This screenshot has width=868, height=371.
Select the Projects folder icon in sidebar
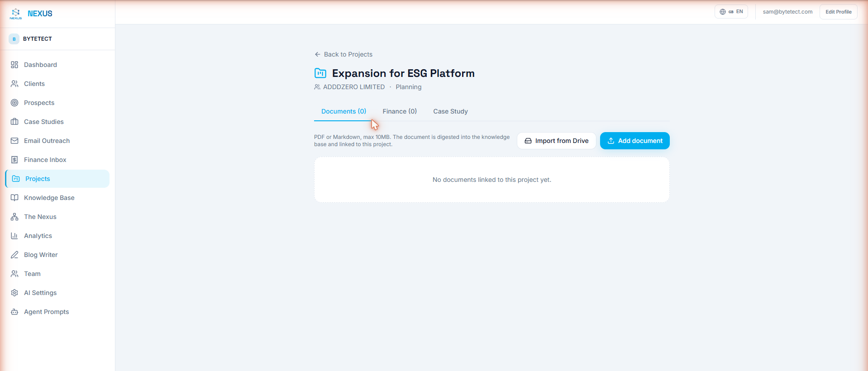[x=16, y=179]
